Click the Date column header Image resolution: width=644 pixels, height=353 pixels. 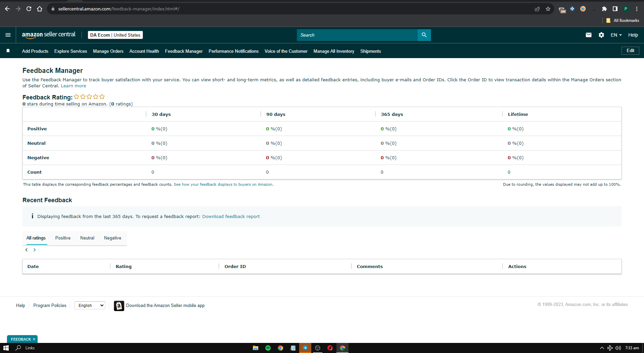[x=33, y=267]
